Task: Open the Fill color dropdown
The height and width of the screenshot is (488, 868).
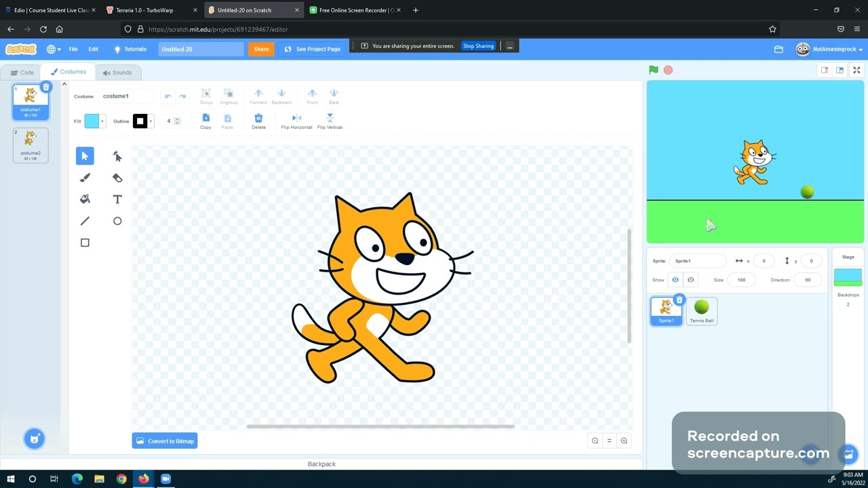Action: (x=95, y=121)
